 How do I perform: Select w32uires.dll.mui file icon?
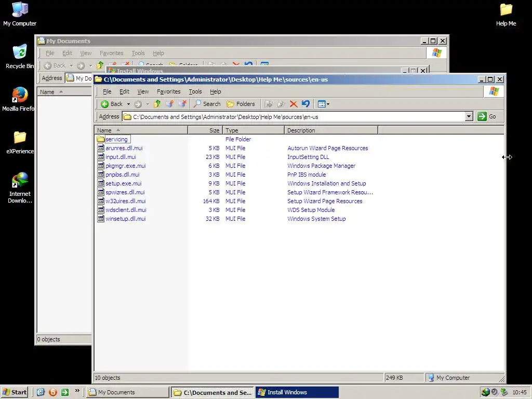[x=101, y=201]
